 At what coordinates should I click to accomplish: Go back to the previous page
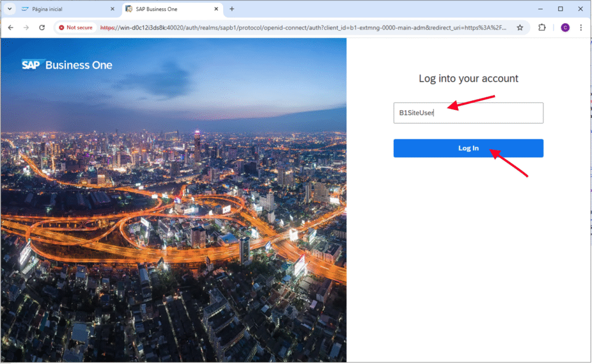click(10, 28)
